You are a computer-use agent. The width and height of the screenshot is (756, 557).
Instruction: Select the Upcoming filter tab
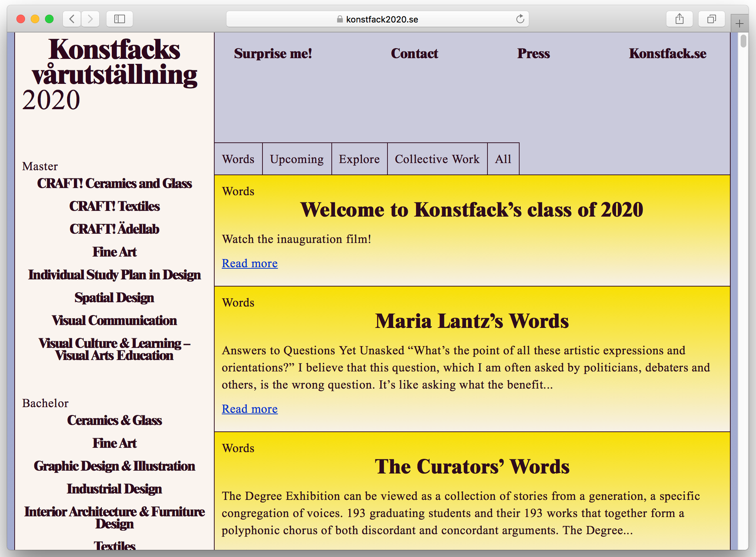297,159
